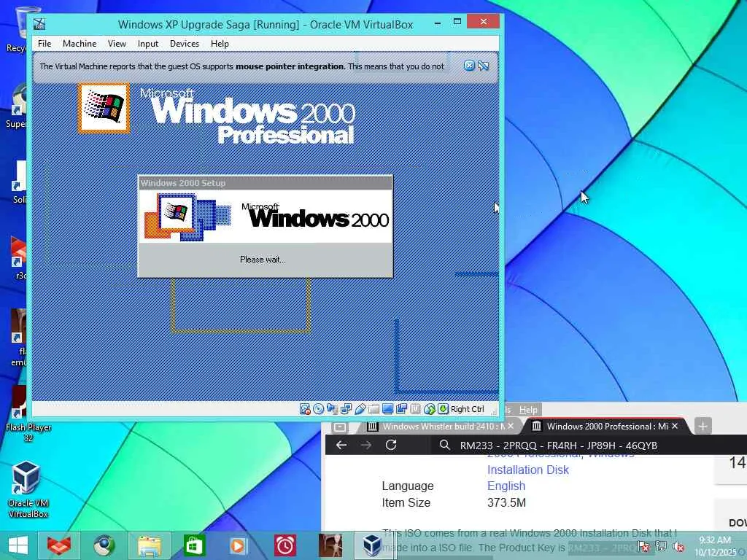The height and width of the screenshot is (560, 747).
Task: Click the network adapters indicator icon
Action: (347, 409)
